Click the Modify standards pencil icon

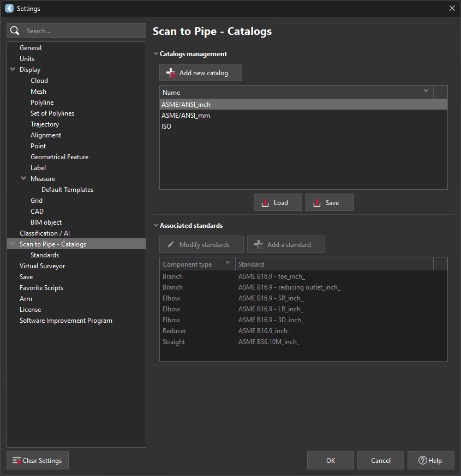coord(171,245)
